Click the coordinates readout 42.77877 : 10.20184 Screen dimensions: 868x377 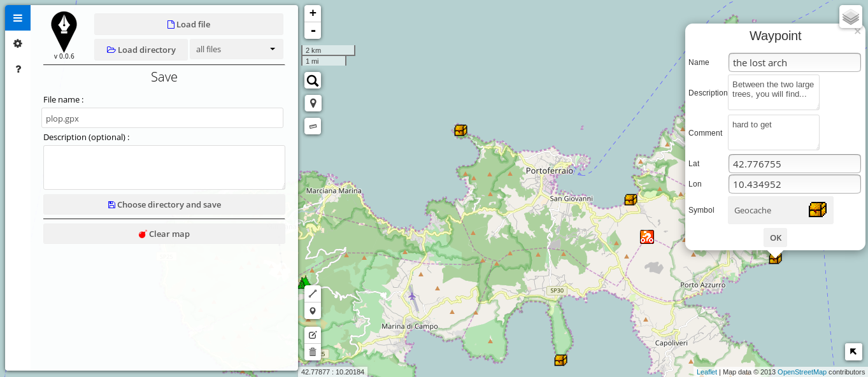click(332, 372)
